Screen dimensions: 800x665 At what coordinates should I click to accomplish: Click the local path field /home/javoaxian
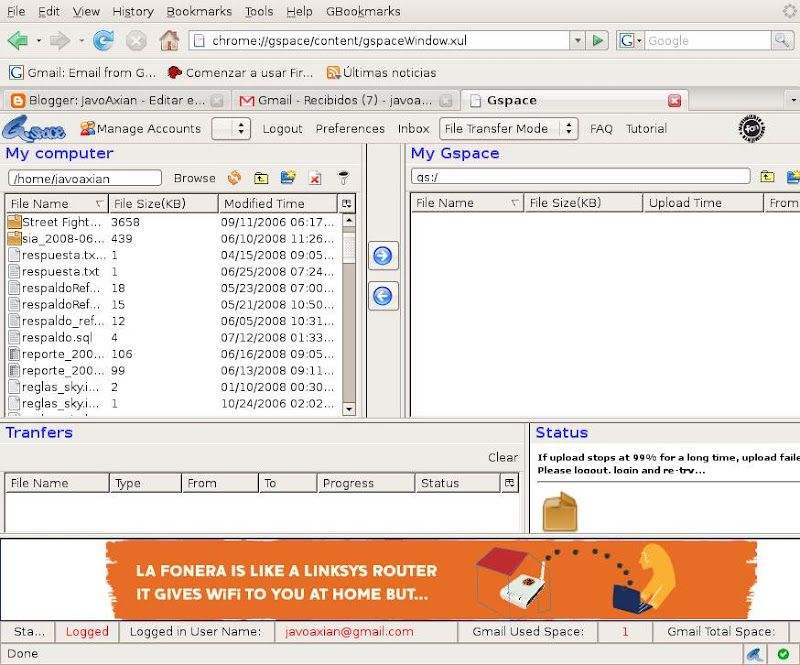[85, 178]
